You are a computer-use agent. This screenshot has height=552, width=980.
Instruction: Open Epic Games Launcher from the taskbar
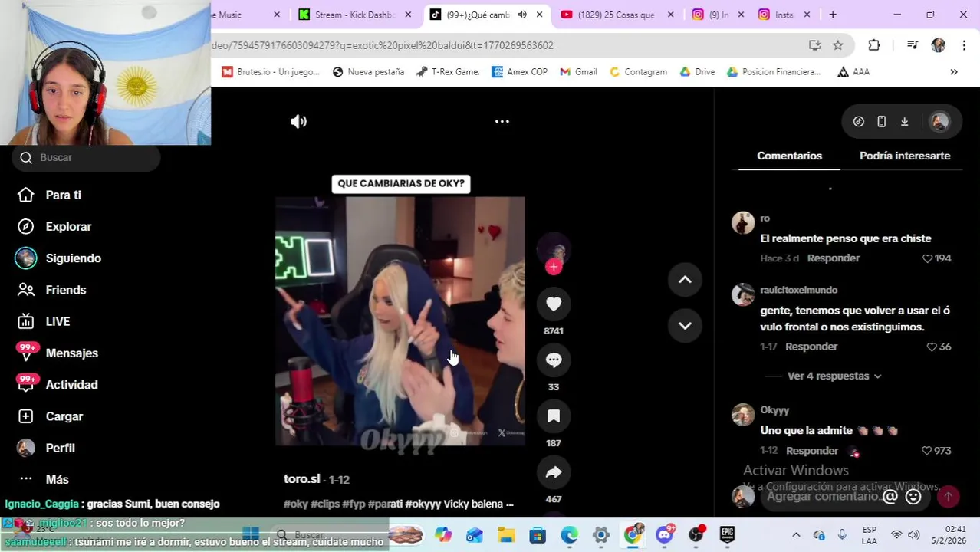click(727, 534)
